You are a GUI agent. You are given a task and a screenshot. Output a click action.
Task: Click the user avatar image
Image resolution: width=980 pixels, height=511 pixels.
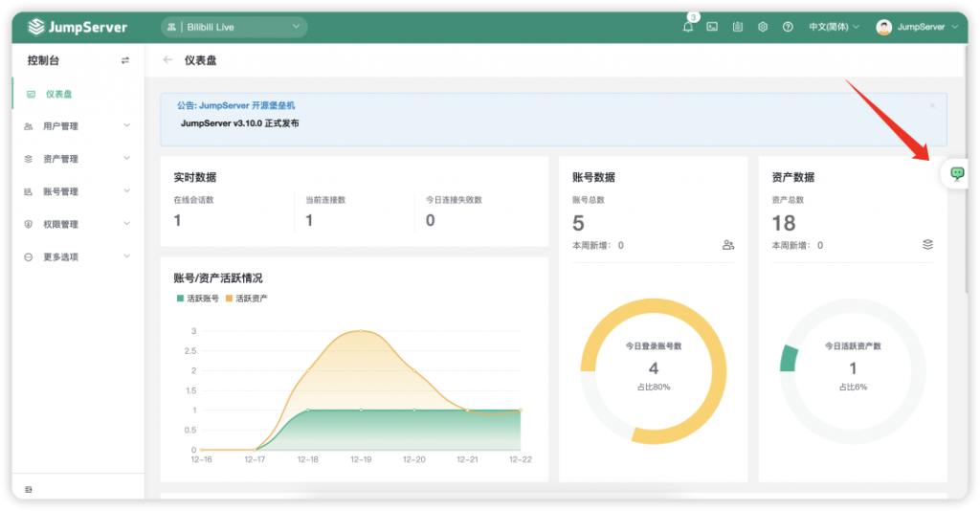click(883, 27)
